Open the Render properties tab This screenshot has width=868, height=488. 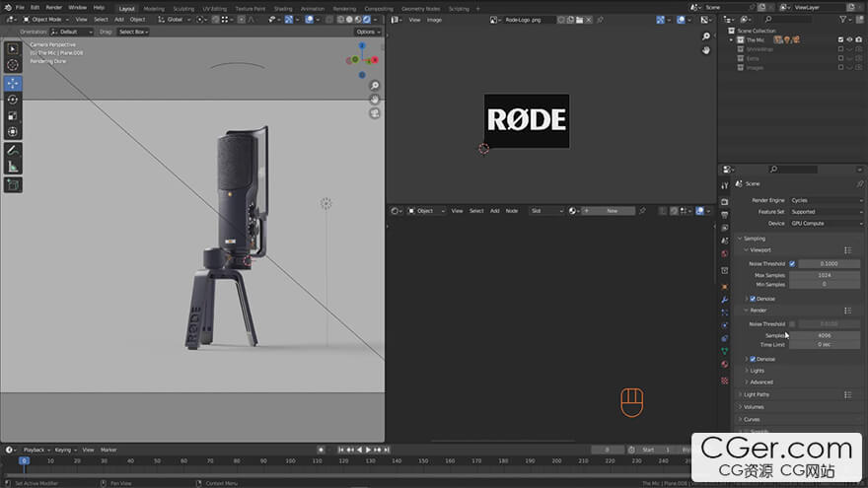pyautogui.click(x=725, y=202)
